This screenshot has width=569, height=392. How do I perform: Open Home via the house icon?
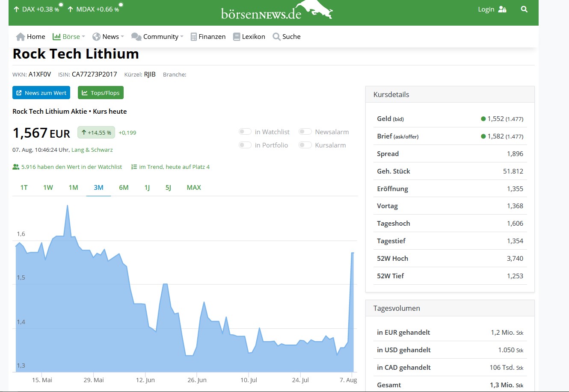point(20,37)
